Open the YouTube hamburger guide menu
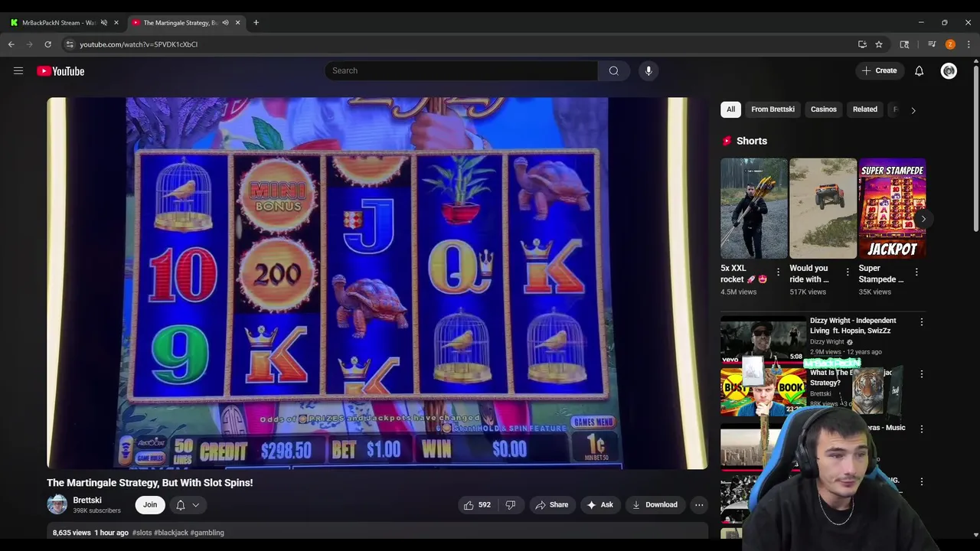This screenshot has height=551, width=980. (18, 71)
